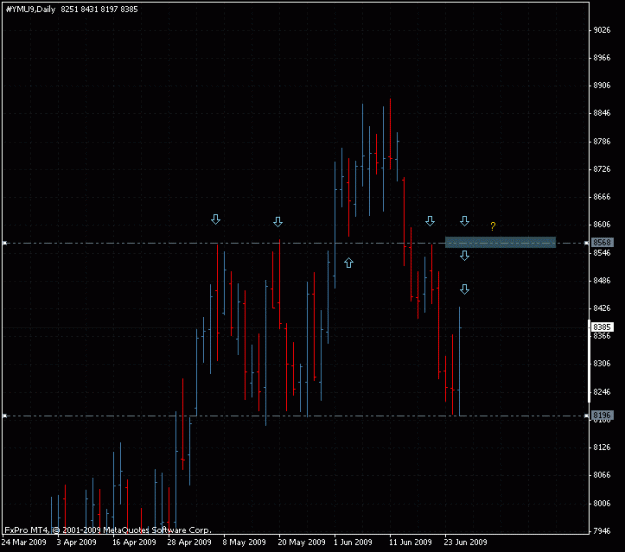Select the down arrow above the 20 May 2009 peak
Screen dimensions: 625x552
278,222
